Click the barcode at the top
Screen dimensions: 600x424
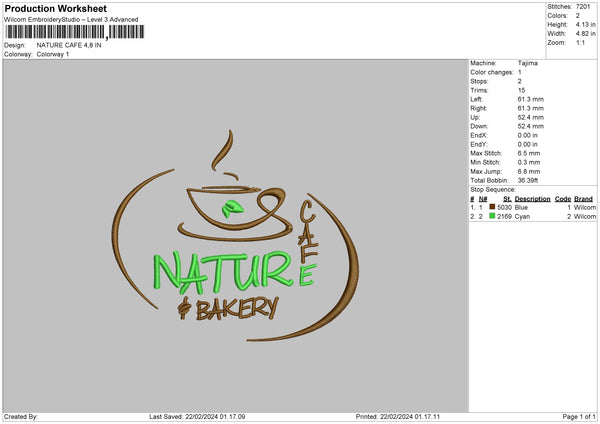(x=75, y=32)
